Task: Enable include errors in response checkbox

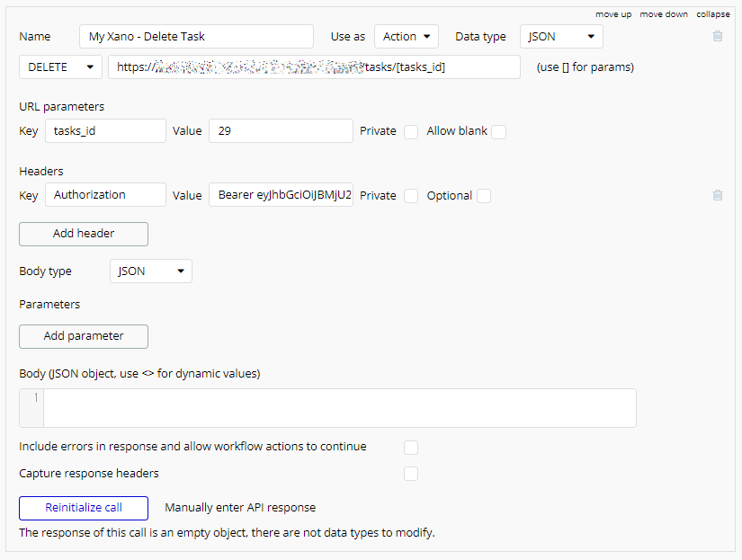Action: tap(411, 448)
